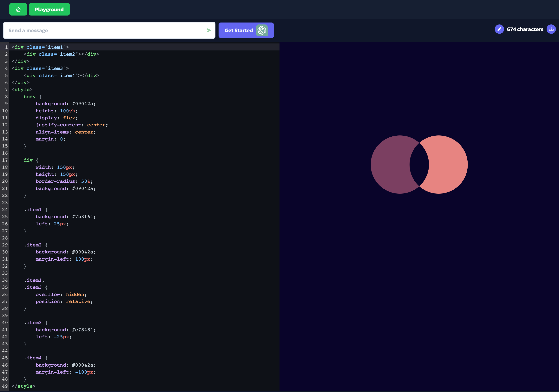Click line number 40 in gutter
The width and height of the screenshot is (559, 392).
point(5,323)
